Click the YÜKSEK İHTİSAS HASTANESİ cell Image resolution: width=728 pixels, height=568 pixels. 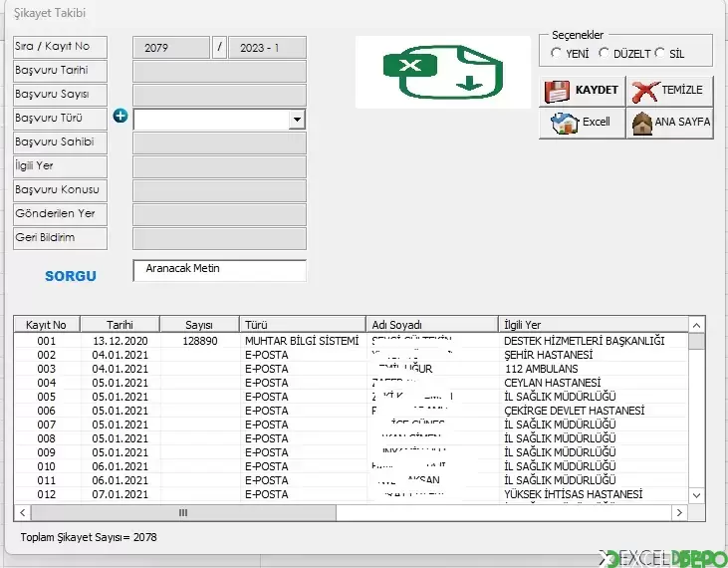574,494
